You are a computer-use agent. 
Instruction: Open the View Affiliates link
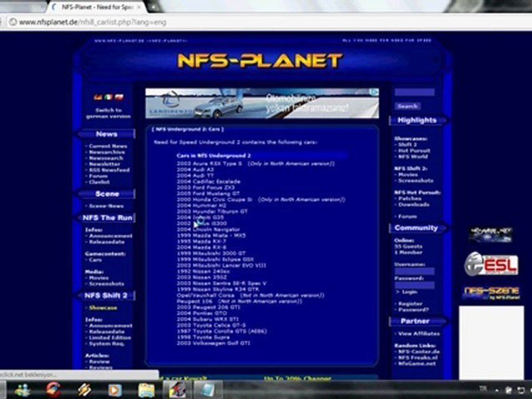pos(419,334)
